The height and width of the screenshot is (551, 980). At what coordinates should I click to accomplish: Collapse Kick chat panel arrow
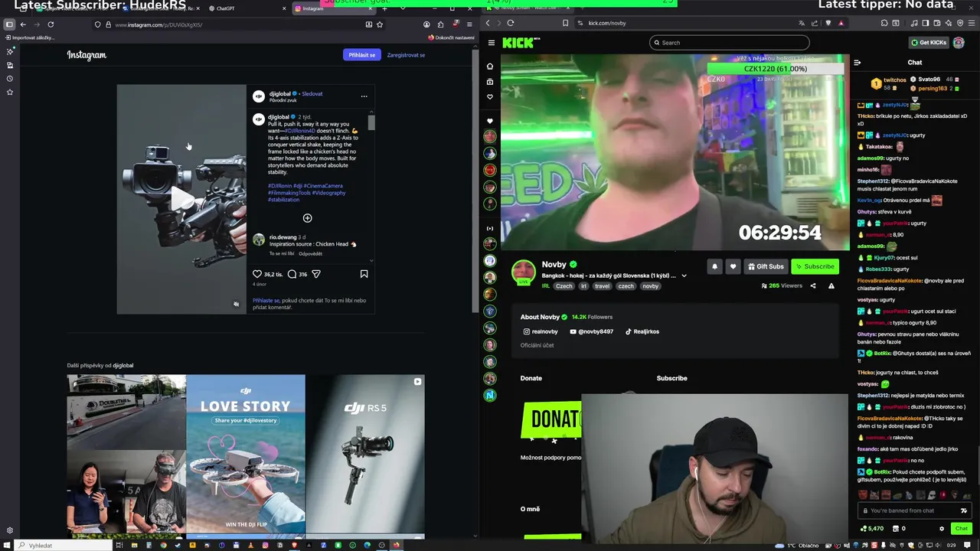[x=857, y=62]
